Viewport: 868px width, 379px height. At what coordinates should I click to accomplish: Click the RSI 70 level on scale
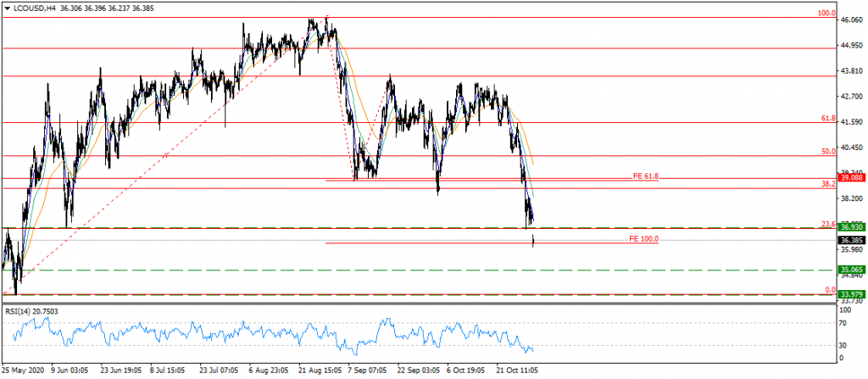pos(844,323)
